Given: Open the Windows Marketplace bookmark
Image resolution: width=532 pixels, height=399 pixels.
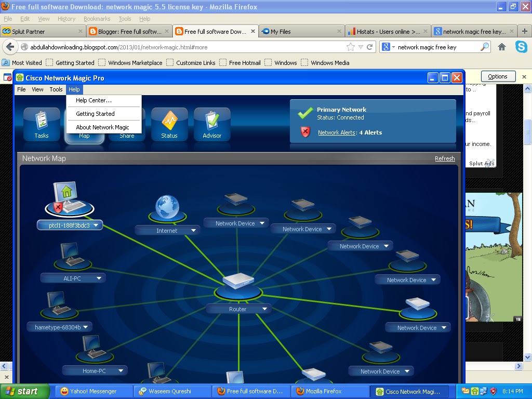Looking at the screenshot, I should pos(130,62).
